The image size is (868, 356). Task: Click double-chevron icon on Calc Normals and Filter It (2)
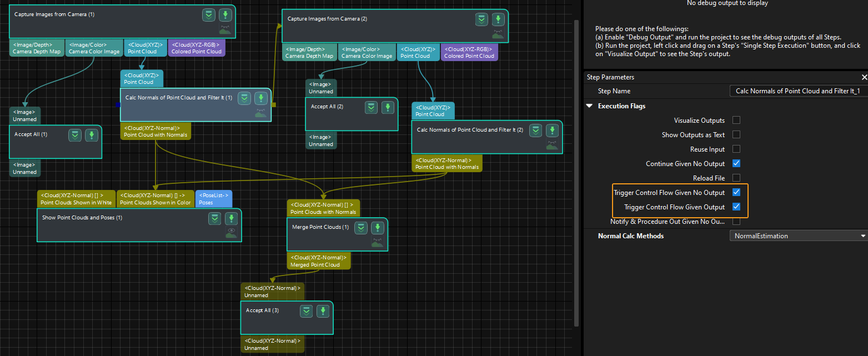tap(535, 131)
